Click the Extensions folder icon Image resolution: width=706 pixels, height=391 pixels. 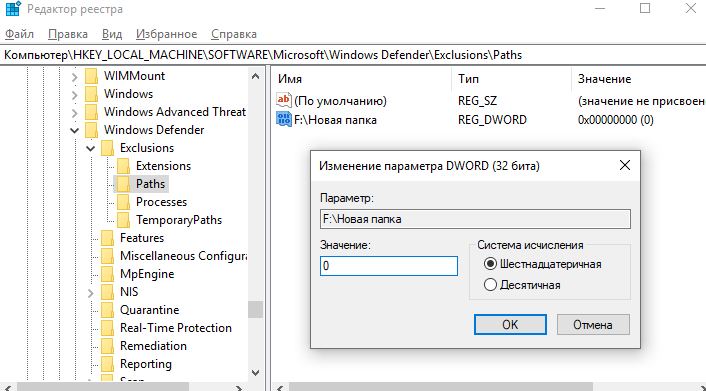click(x=123, y=166)
